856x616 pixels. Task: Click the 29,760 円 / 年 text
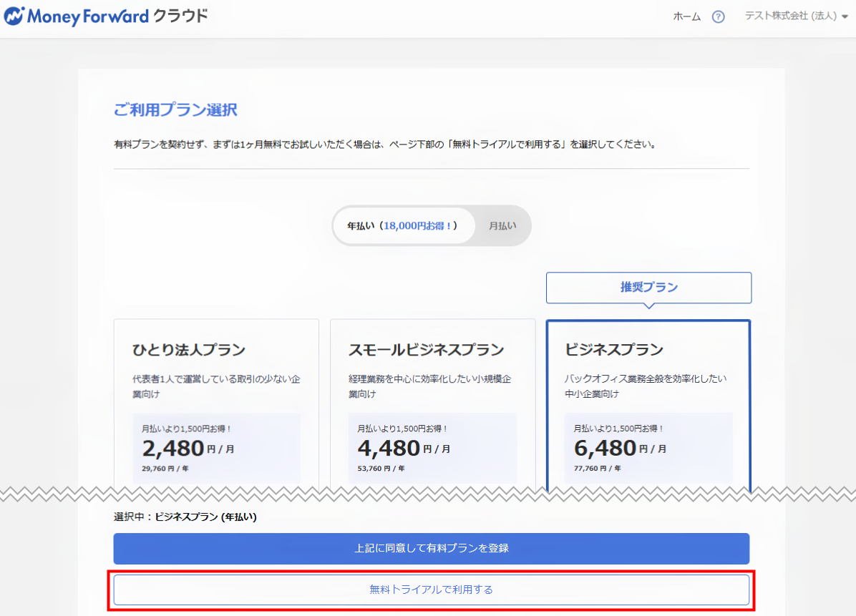tap(165, 469)
